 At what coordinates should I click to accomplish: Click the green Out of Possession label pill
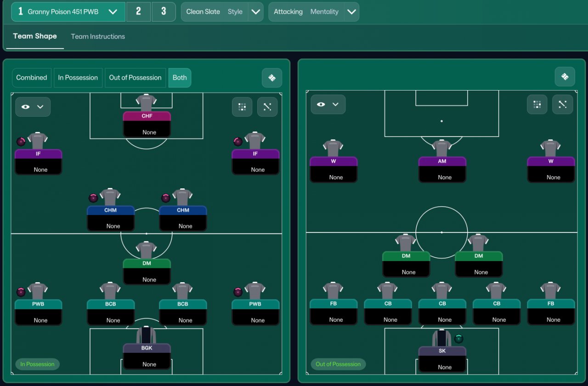[x=338, y=364]
